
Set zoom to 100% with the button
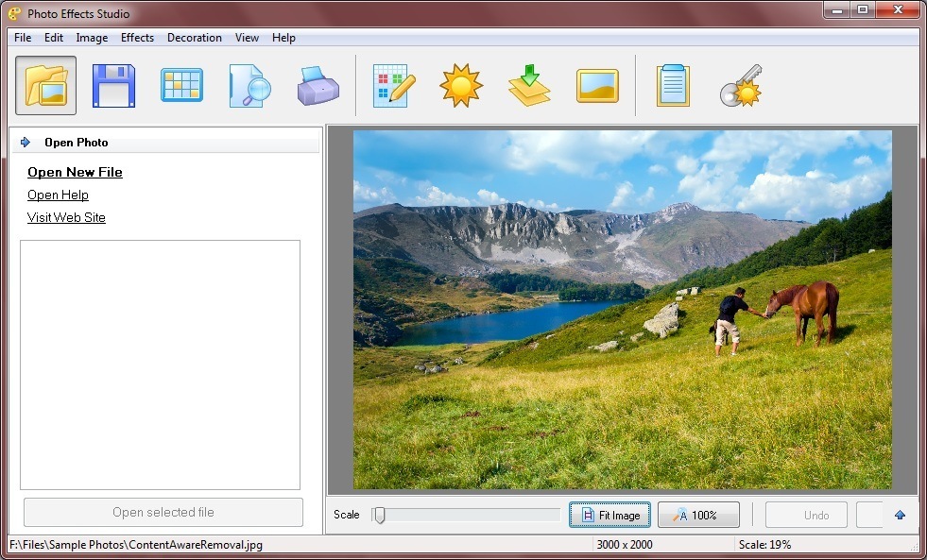(x=698, y=515)
